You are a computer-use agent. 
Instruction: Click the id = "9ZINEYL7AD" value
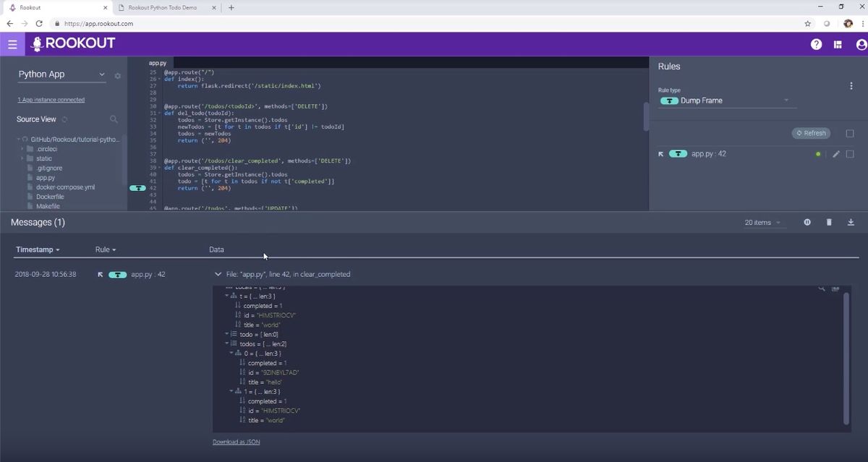pos(273,372)
